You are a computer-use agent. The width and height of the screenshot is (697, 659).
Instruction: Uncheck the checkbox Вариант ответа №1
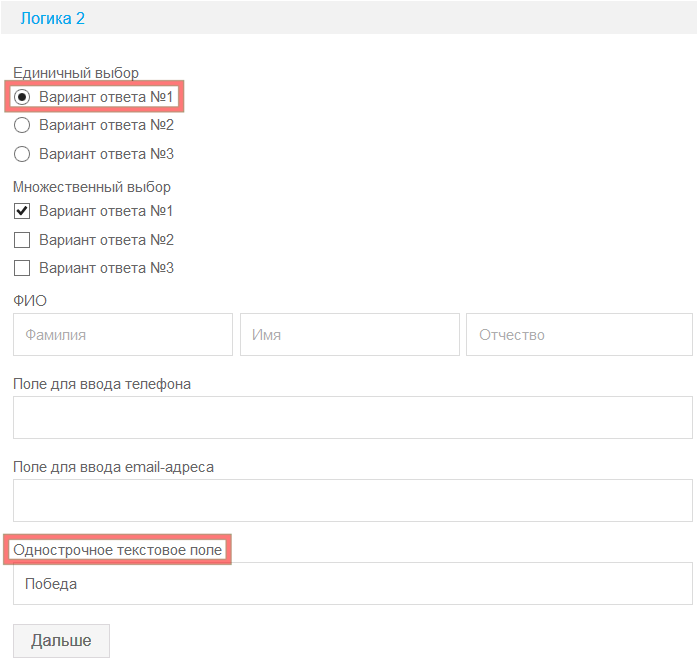click(x=22, y=211)
